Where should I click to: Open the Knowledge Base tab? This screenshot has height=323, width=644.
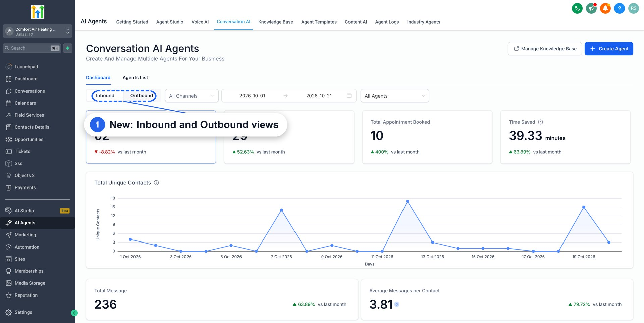(x=275, y=22)
